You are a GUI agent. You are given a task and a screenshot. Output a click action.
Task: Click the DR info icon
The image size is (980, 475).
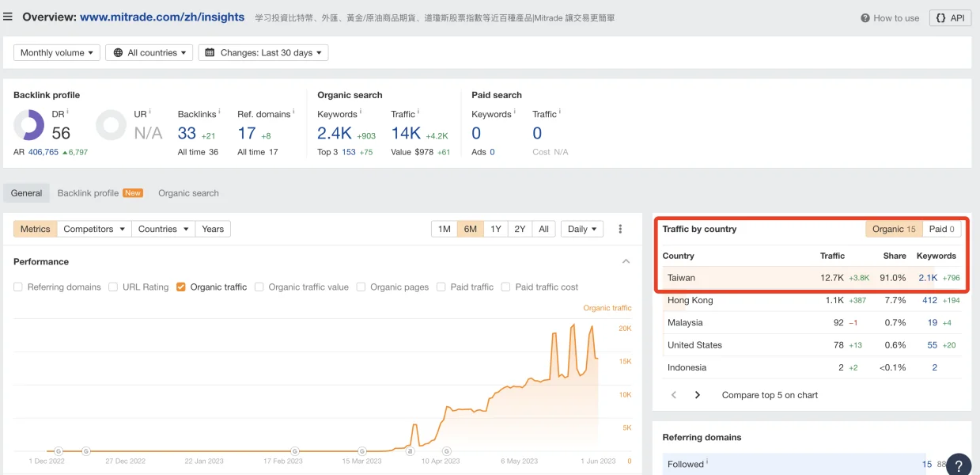click(68, 112)
